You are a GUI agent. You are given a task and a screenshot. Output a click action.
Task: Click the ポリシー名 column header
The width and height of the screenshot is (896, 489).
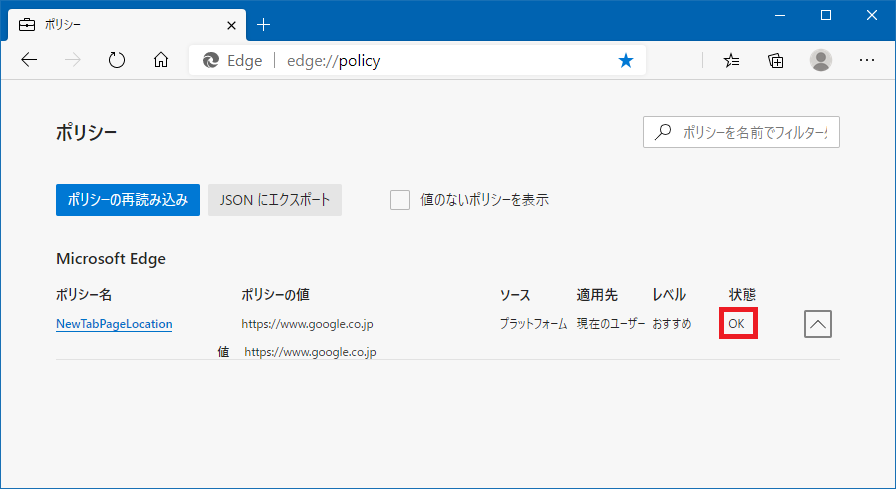(x=84, y=295)
